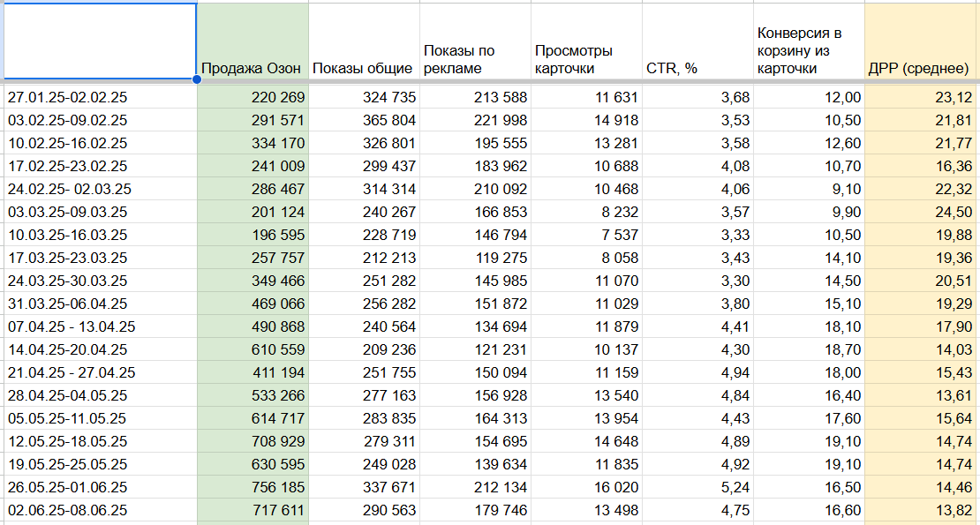
Task: Click the empty selected top-left header cell
Action: (99, 41)
